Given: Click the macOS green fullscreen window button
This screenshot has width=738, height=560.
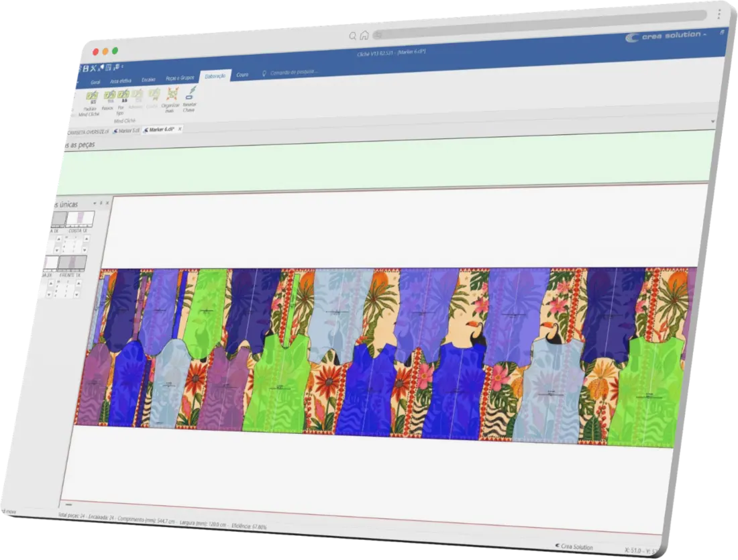Looking at the screenshot, I should (x=115, y=51).
